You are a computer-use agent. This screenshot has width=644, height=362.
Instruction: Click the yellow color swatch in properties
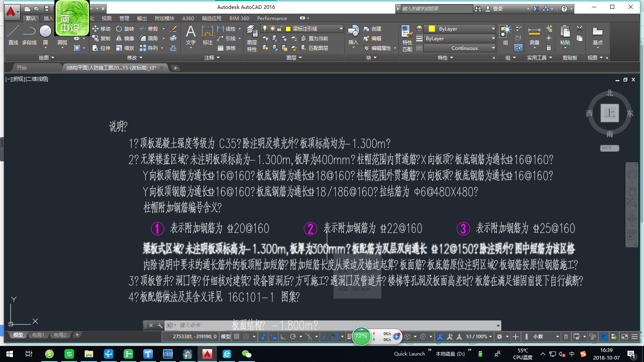(432, 29)
